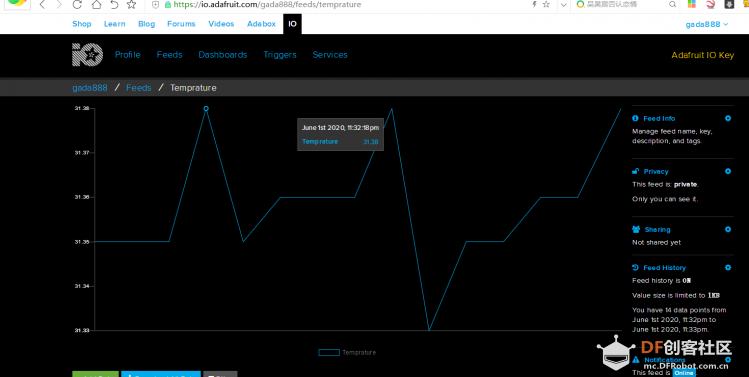The width and height of the screenshot is (749, 377).
Task: Click the red extension icon in toolbar
Action: tap(710, 4)
